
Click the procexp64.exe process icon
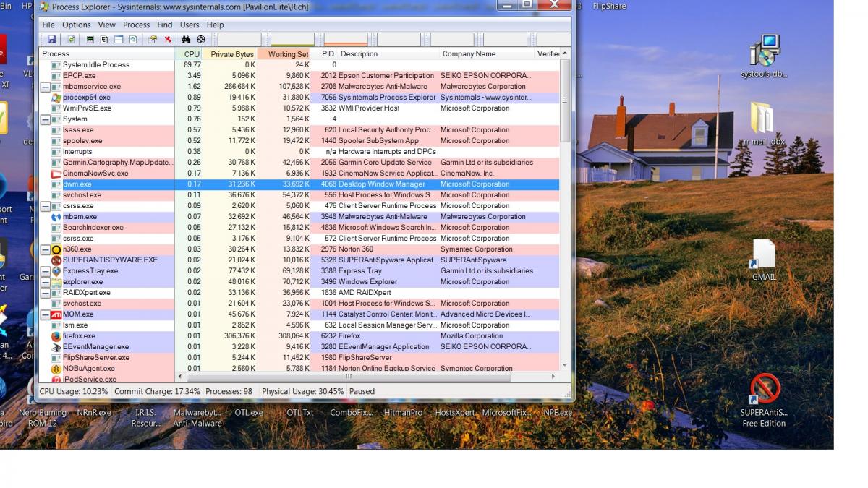[x=56, y=98]
